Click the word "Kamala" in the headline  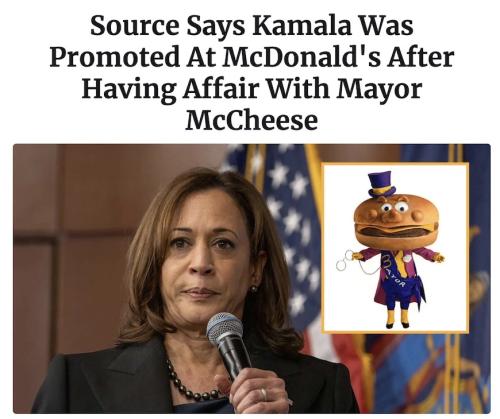[302, 26]
